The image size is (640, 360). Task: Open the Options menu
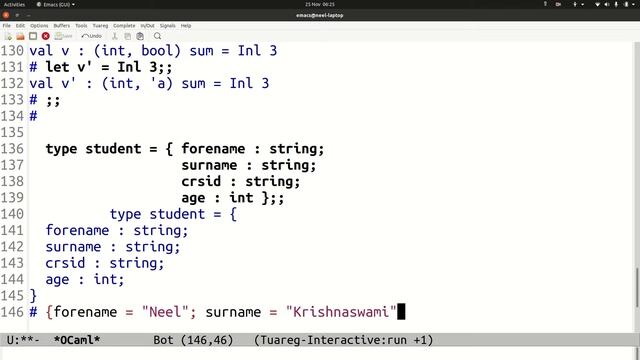click(39, 26)
